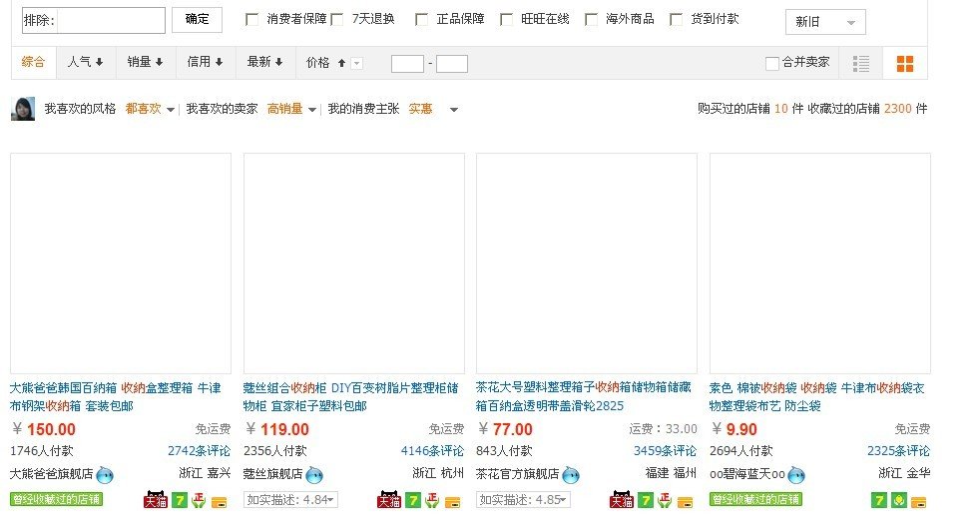Click Wangwang chat icon for 大熊爸爸旗舰店
980x532 pixels.
coord(105,475)
